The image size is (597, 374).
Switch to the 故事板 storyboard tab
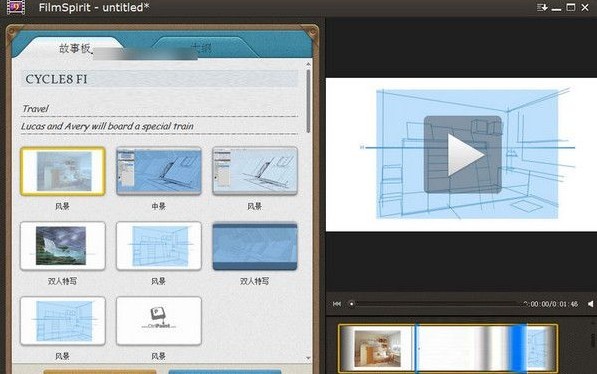click(75, 48)
